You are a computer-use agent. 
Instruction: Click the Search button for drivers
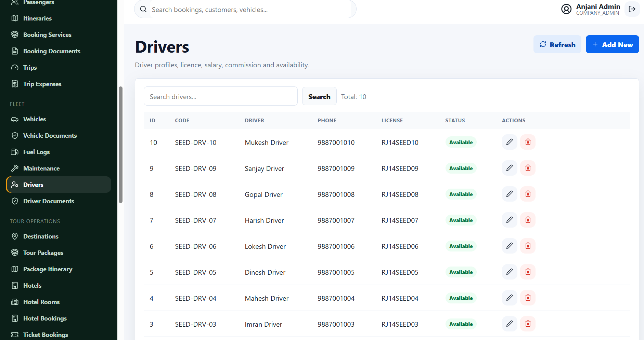coord(319,96)
